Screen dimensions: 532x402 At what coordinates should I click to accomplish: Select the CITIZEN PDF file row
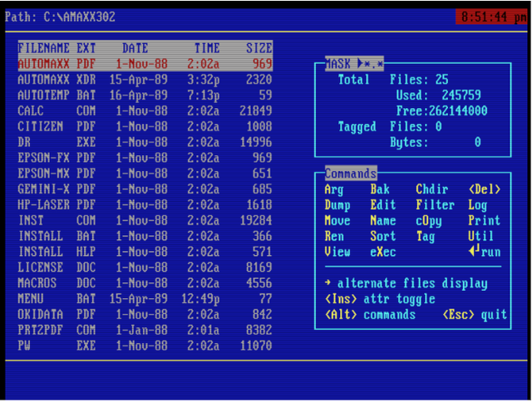[x=145, y=126]
